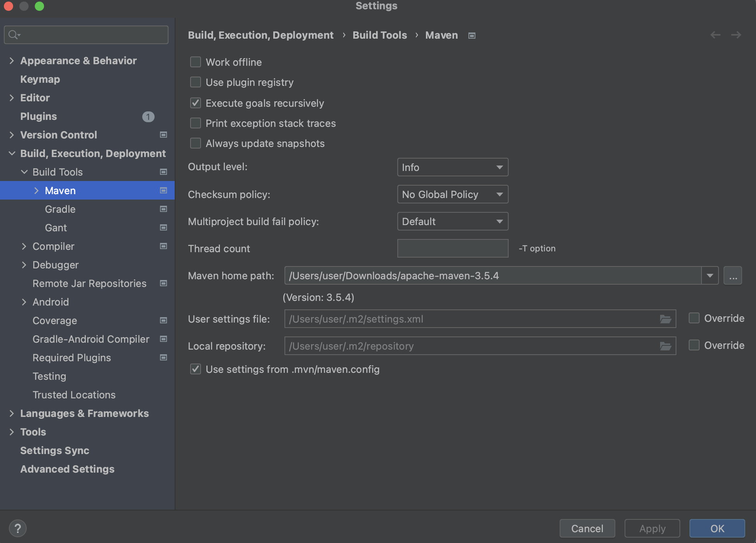Expand the Compiler node
This screenshot has width=756, height=543.
[24, 246]
